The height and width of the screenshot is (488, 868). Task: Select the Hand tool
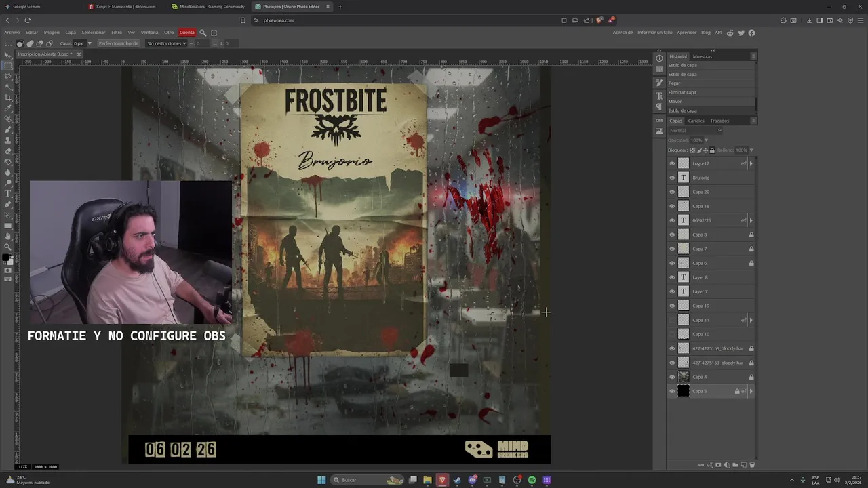8,236
